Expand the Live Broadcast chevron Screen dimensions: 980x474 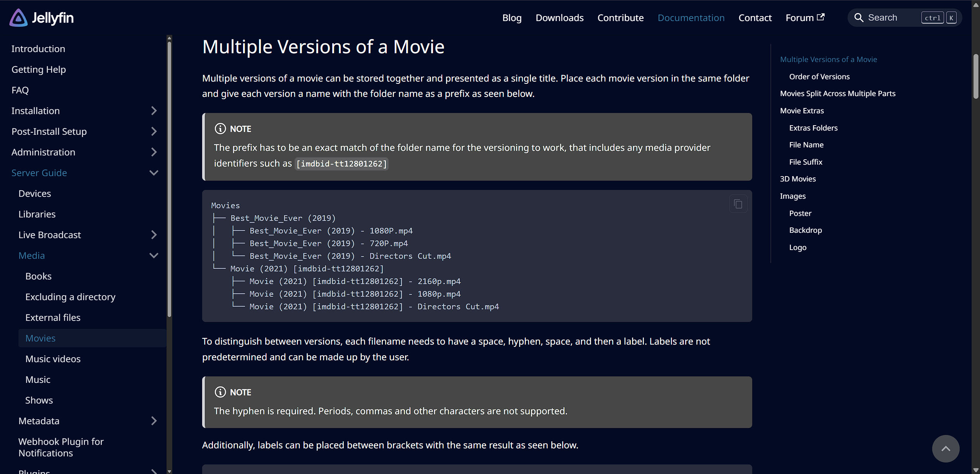click(x=154, y=235)
